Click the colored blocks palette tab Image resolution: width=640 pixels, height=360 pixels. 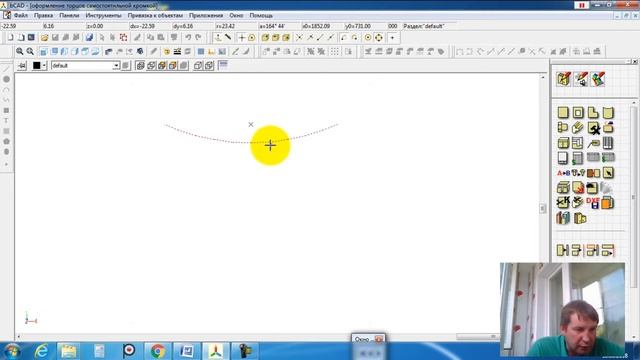(x=598, y=79)
